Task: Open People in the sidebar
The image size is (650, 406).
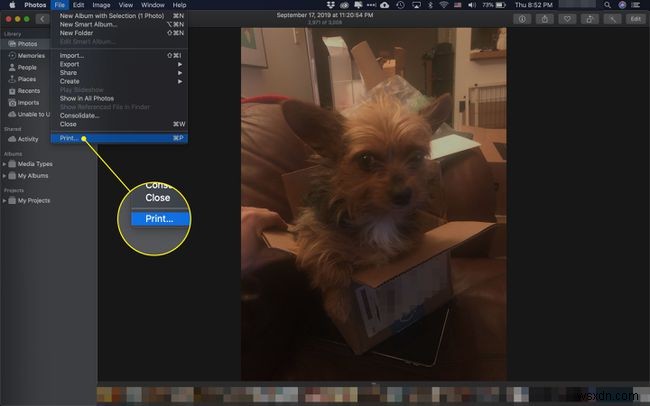Action: 25,67
